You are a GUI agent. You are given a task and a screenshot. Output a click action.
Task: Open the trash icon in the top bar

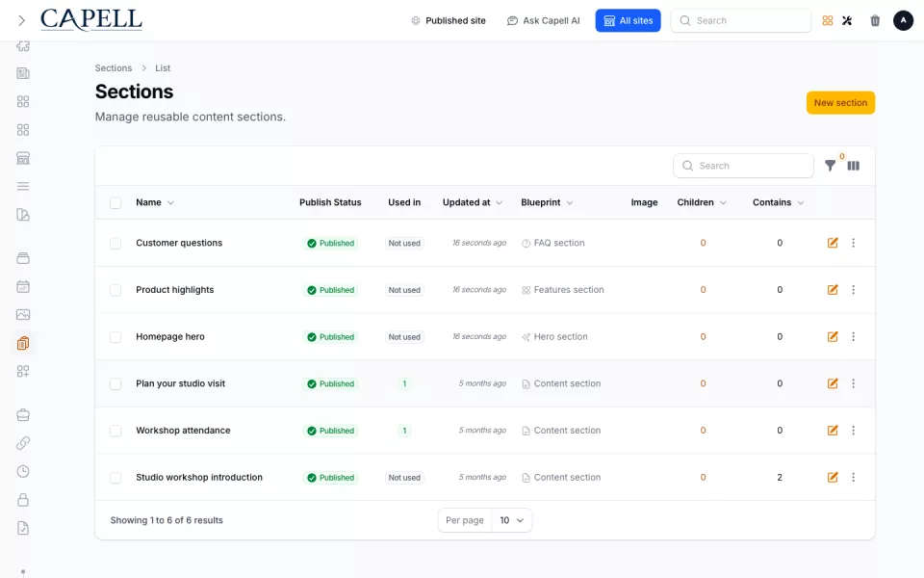coord(875,20)
